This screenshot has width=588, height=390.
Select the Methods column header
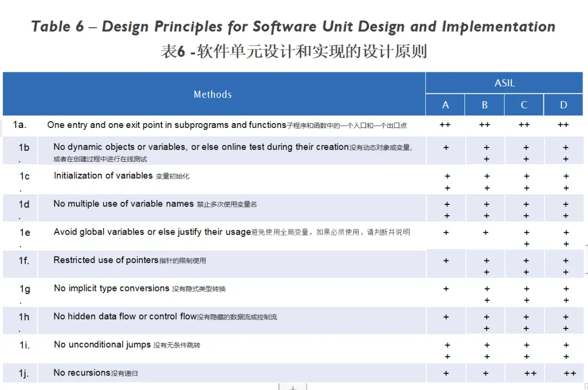point(213,94)
